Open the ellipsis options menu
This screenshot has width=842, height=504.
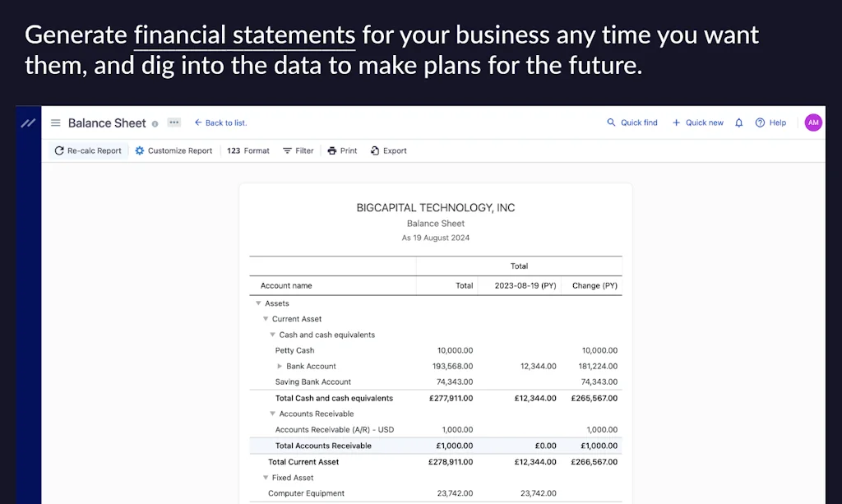pos(173,122)
